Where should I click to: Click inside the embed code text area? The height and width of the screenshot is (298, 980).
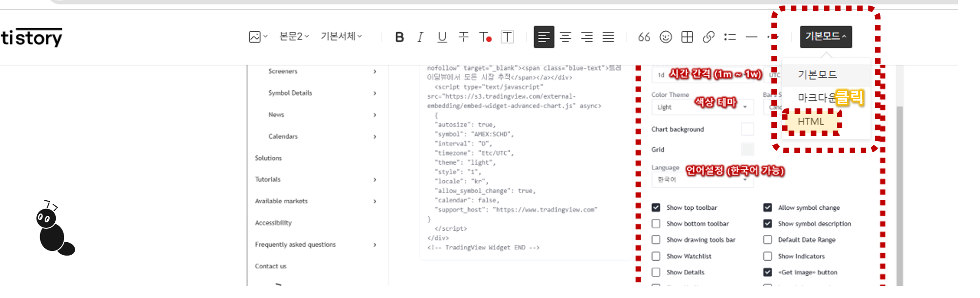click(x=525, y=161)
